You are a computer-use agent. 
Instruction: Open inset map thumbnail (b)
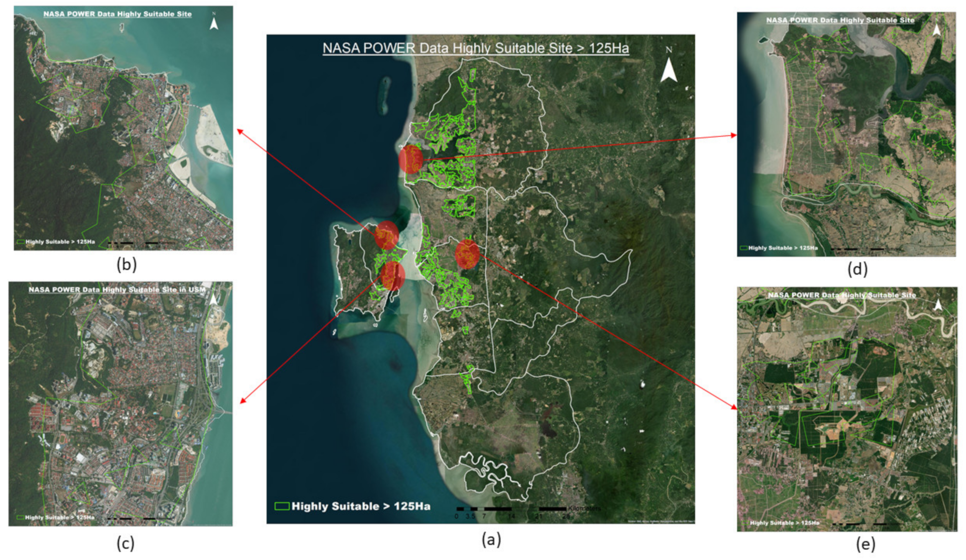[x=123, y=128]
